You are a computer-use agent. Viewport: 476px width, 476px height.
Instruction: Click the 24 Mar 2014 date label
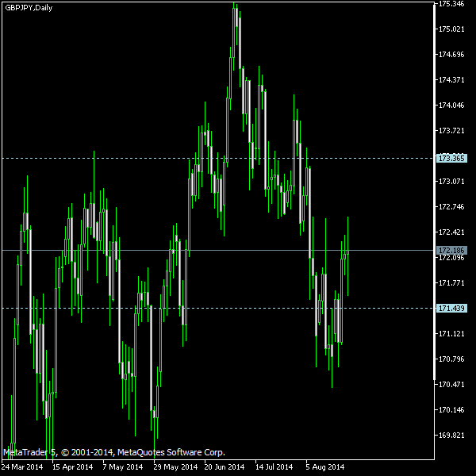[22, 466]
